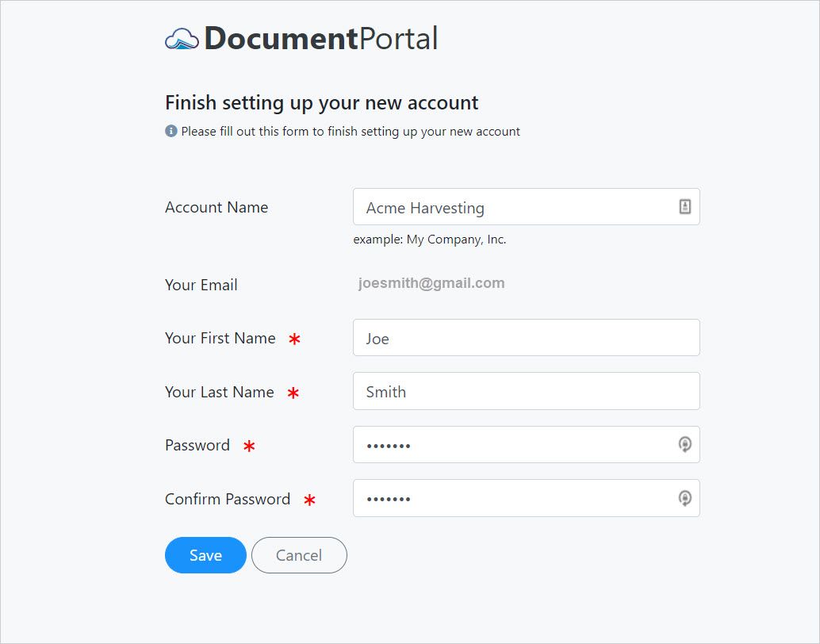
Task: Click the joesmith@gmail.com email text
Action: 431,283
